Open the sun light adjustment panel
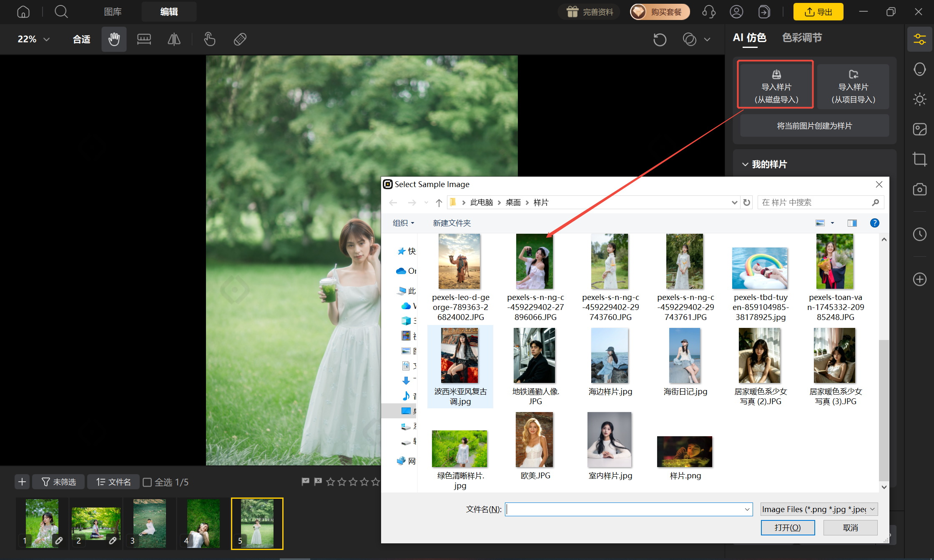The height and width of the screenshot is (560, 934). [919, 99]
